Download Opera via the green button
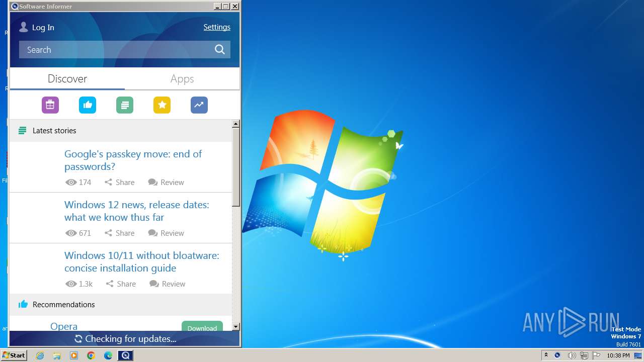The width and height of the screenshot is (644, 362). coord(202,326)
